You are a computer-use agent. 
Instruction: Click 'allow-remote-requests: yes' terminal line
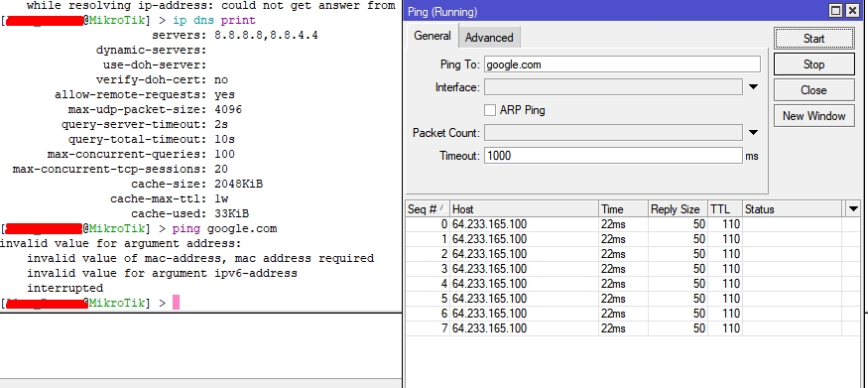click(145, 94)
